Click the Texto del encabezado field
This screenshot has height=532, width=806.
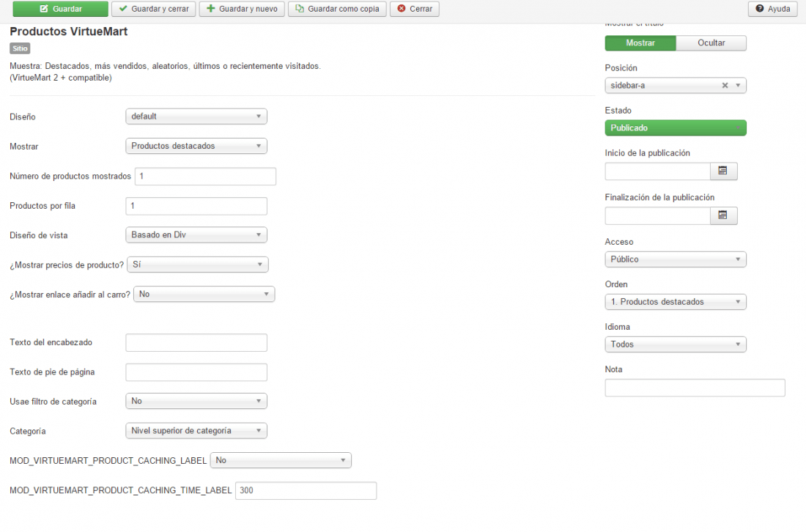[196, 343]
